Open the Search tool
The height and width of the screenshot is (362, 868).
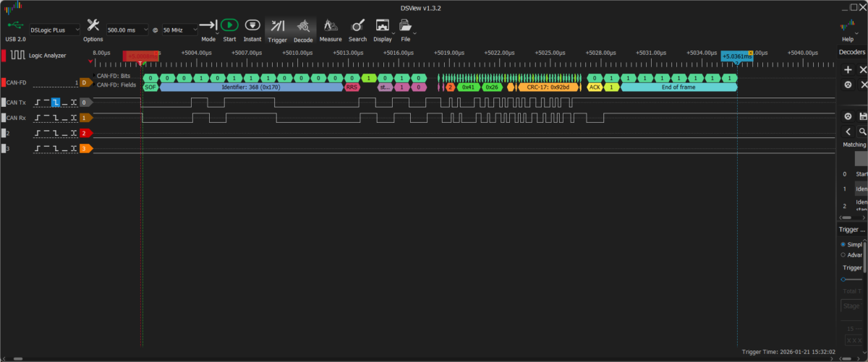[x=357, y=26]
